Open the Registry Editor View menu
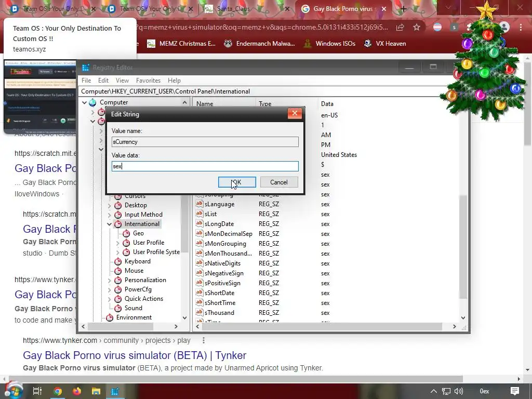This screenshot has height=399, width=532. click(x=122, y=81)
